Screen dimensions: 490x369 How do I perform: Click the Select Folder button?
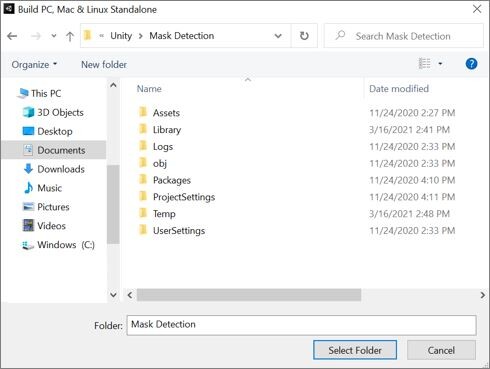(x=355, y=350)
